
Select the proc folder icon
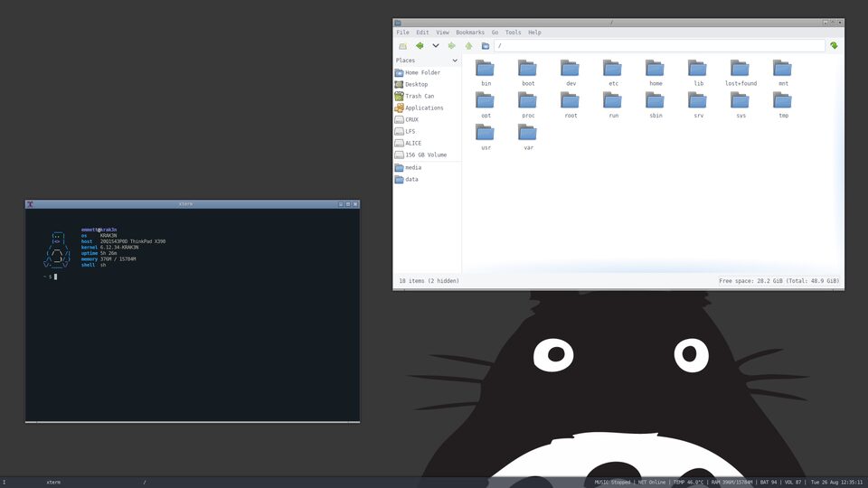coord(527,100)
